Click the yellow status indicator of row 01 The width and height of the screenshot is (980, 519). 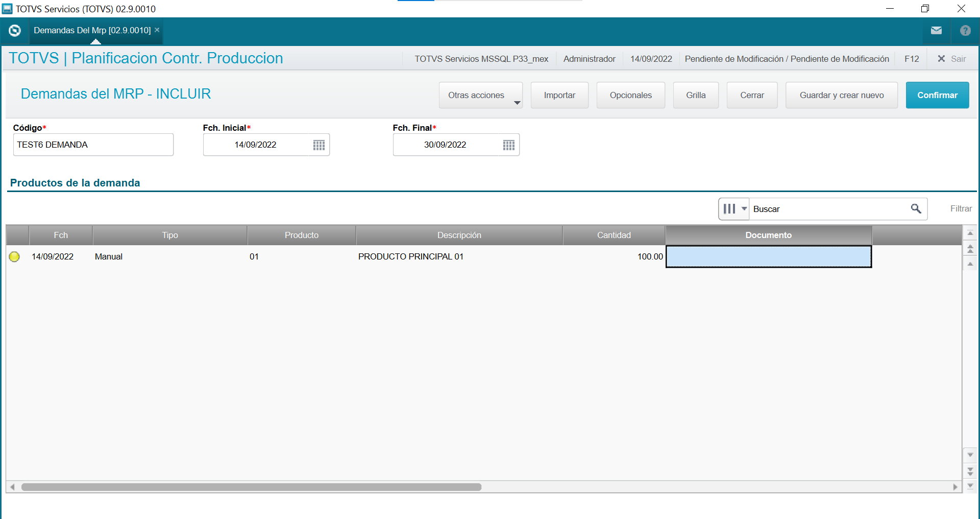[x=14, y=256]
